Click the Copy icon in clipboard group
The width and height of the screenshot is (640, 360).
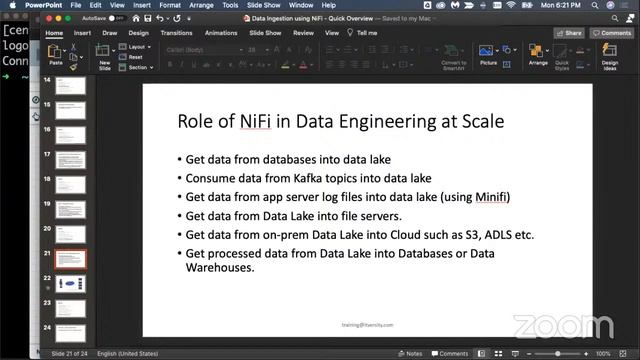tap(73, 57)
